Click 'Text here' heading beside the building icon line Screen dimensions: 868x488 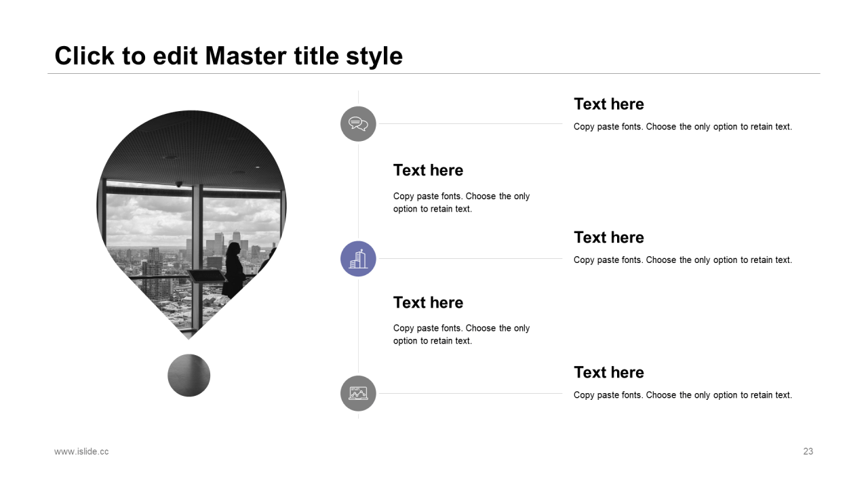609,237
